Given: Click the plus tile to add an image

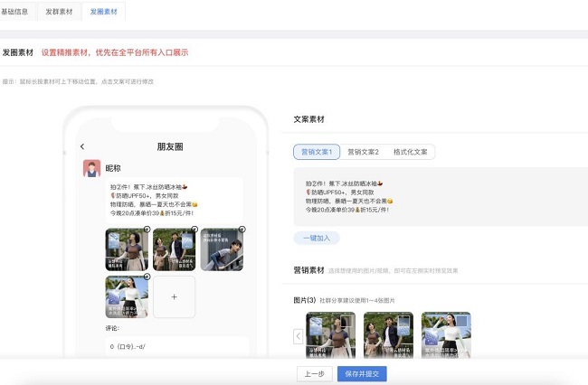Looking at the screenshot, I should (x=174, y=296).
